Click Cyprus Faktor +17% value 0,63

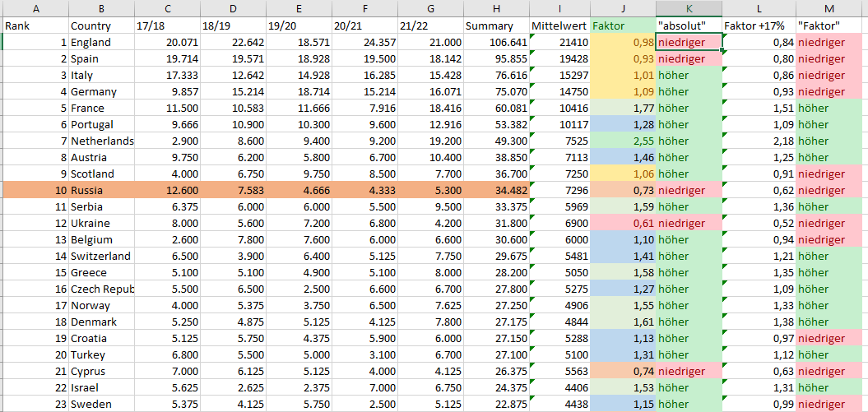(x=759, y=371)
